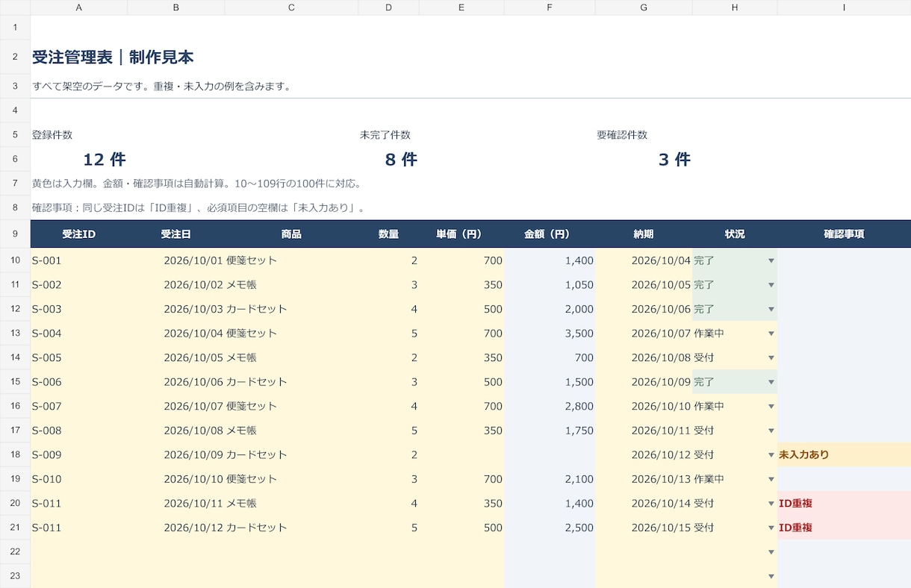The width and height of the screenshot is (911, 588).
Task: Open status dropdown arrow in empty row 22
Action: pyautogui.click(x=771, y=552)
